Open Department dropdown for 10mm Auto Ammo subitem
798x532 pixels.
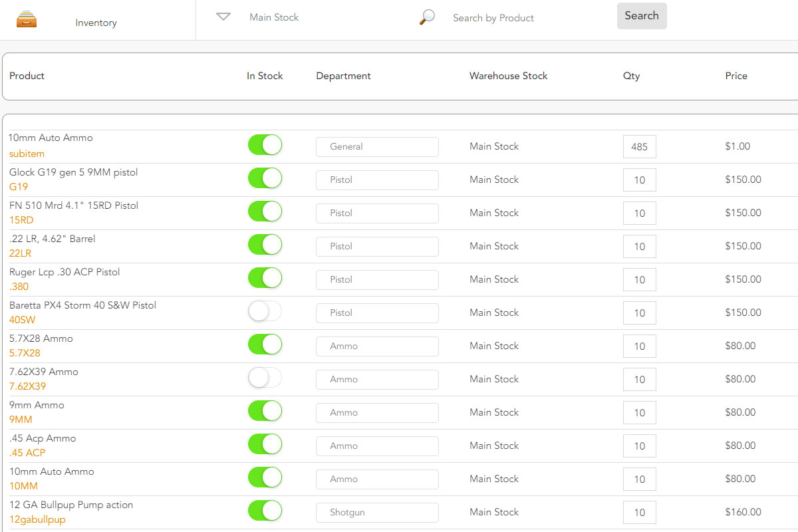pos(377,146)
